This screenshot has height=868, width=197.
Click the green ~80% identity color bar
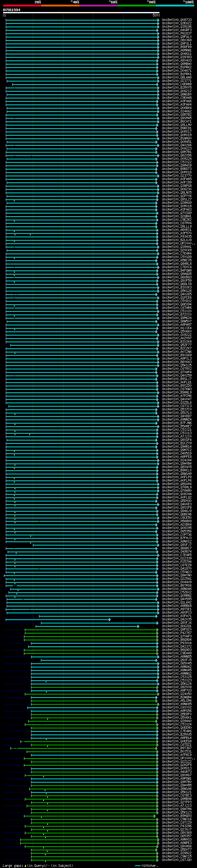click(x=137, y=6)
